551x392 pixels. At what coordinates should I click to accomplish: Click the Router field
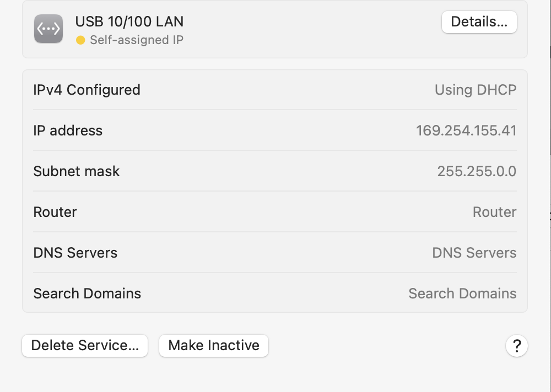pyautogui.click(x=494, y=212)
